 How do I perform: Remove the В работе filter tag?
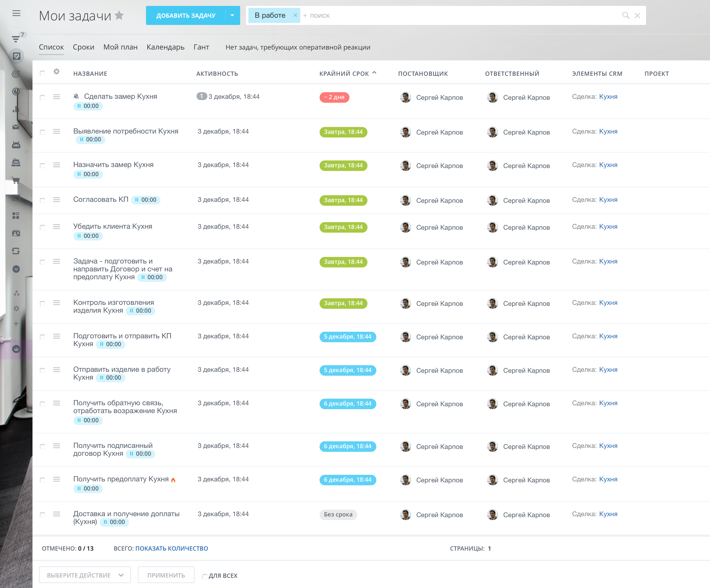tap(295, 15)
